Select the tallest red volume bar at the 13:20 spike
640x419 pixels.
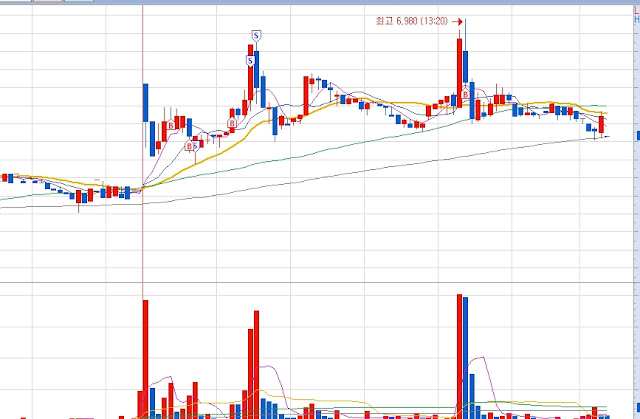pyautogui.click(x=459, y=356)
